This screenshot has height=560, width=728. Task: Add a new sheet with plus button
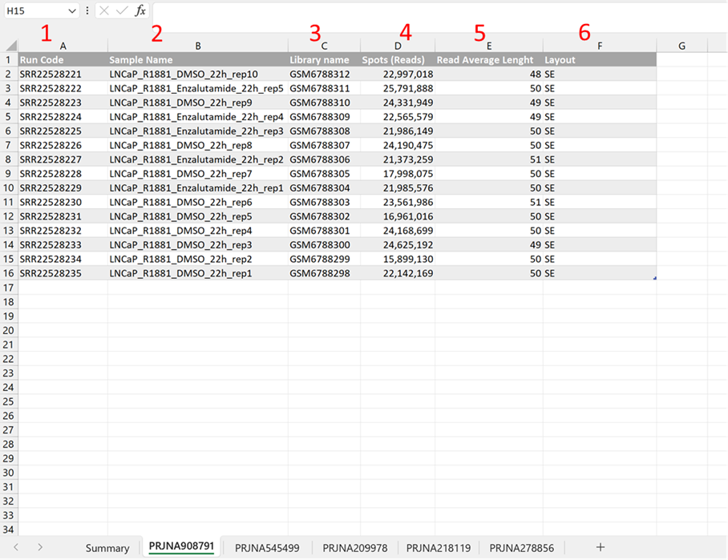point(601,547)
